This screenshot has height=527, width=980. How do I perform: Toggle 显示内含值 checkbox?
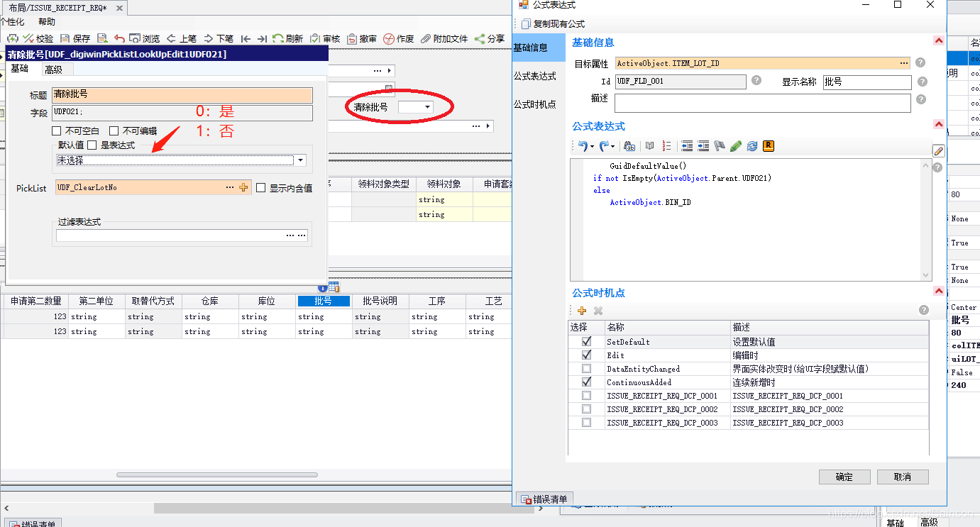(260, 188)
